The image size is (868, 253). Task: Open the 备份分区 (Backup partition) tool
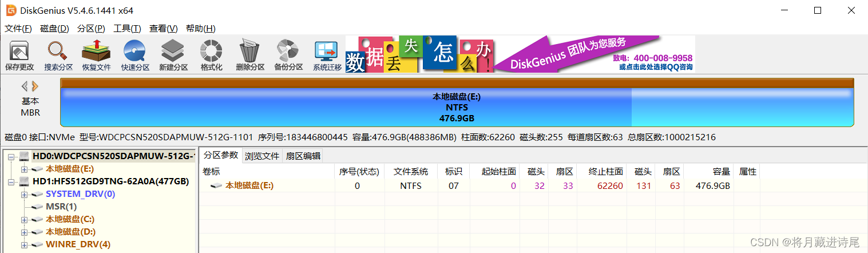click(288, 56)
